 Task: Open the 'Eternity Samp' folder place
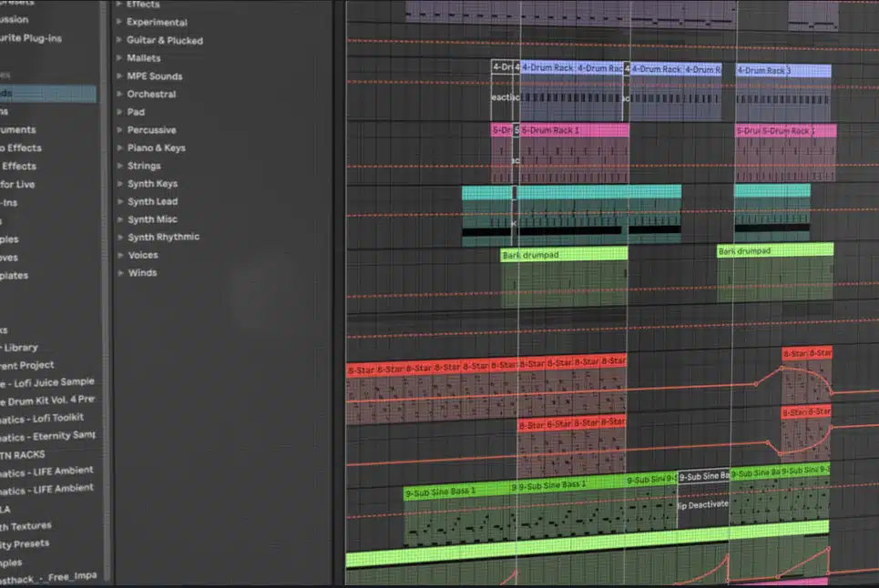click(47, 436)
